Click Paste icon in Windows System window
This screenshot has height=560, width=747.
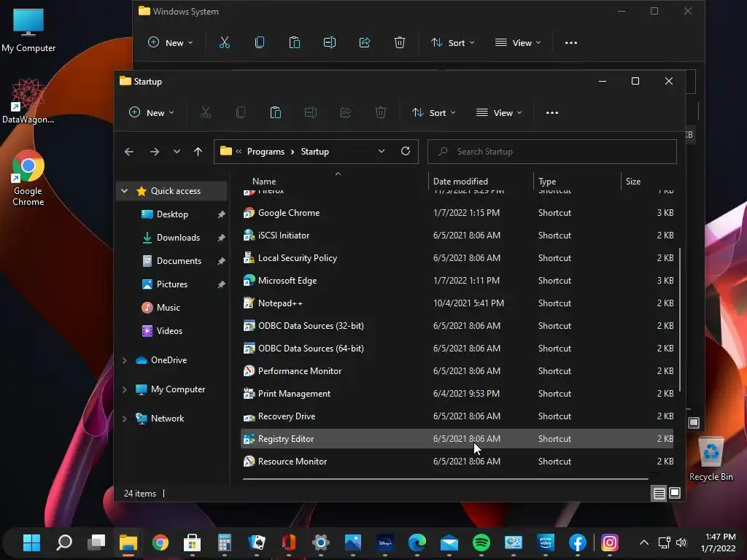pyautogui.click(x=295, y=43)
